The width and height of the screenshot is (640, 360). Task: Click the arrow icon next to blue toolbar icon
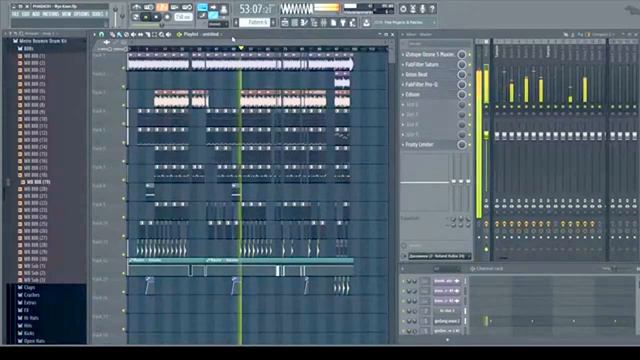(213, 7)
